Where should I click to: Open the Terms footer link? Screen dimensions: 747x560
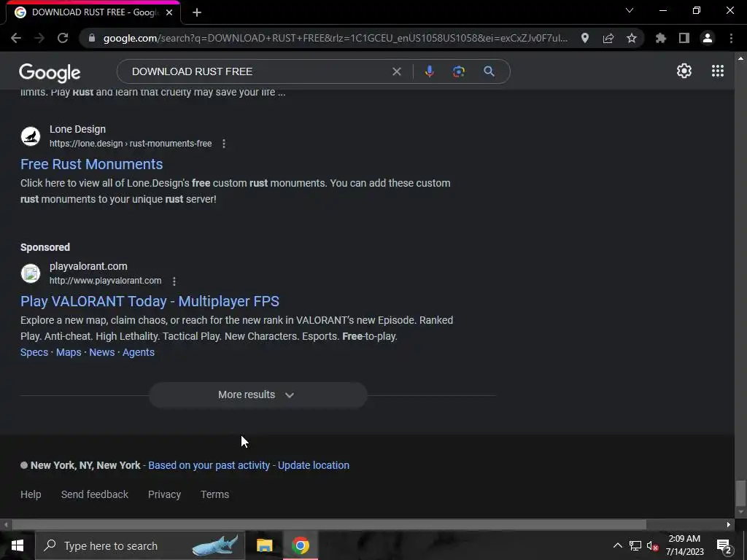pos(215,494)
